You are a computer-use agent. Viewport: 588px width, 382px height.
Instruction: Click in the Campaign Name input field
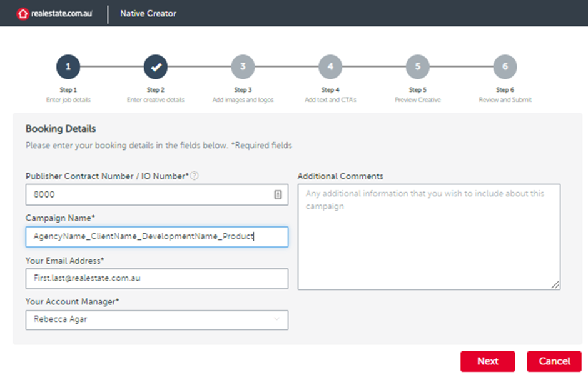[156, 237]
